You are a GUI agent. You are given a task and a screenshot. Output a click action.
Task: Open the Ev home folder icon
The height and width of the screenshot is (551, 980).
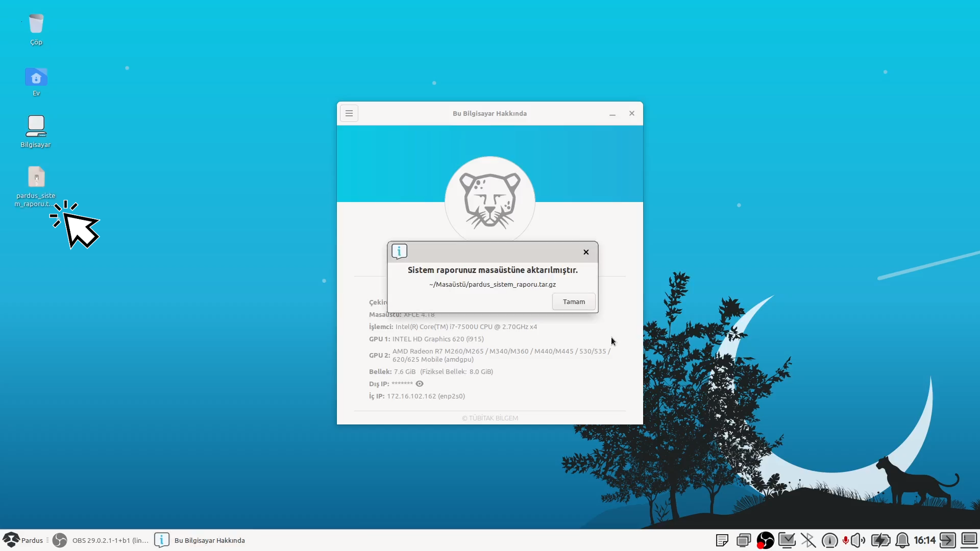tap(36, 78)
